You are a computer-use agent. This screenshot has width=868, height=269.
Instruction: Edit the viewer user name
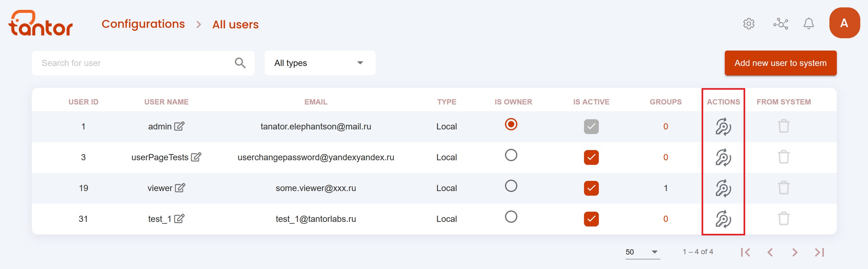pyautogui.click(x=180, y=188)
